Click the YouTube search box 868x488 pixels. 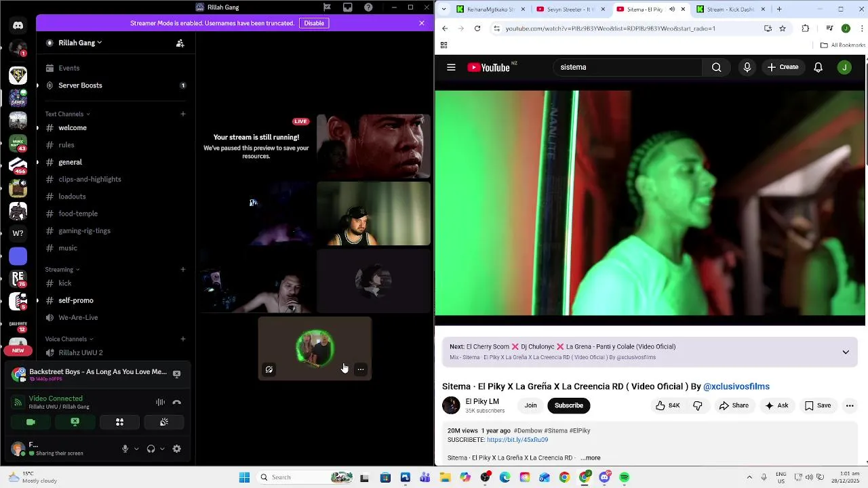pyautogui.click(x=627, y=67)
